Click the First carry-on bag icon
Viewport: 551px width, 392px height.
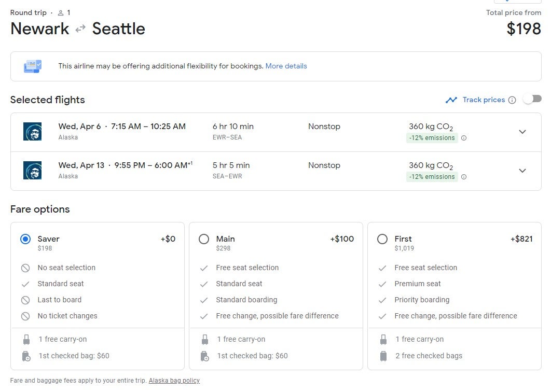point(383,339)
